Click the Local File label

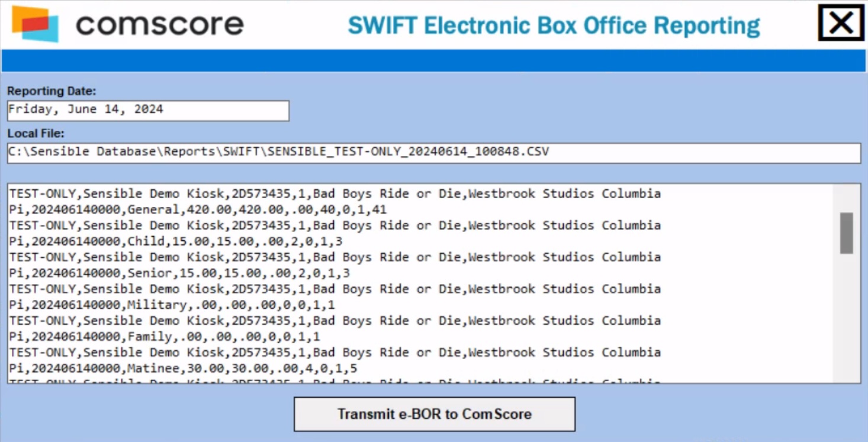coord(36,134)
